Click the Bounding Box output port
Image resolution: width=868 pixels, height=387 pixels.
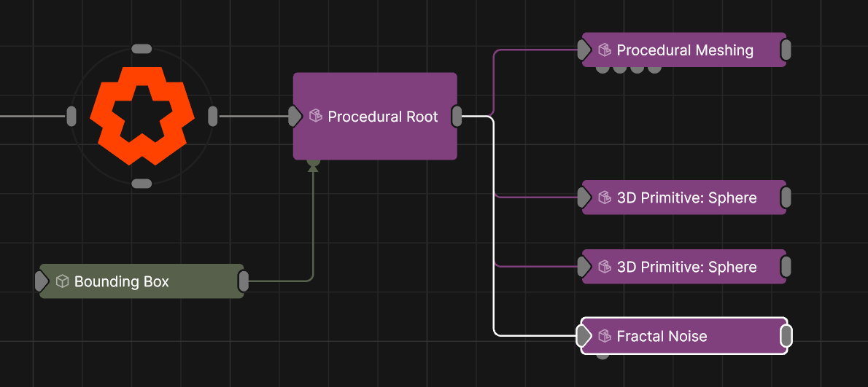244,281
